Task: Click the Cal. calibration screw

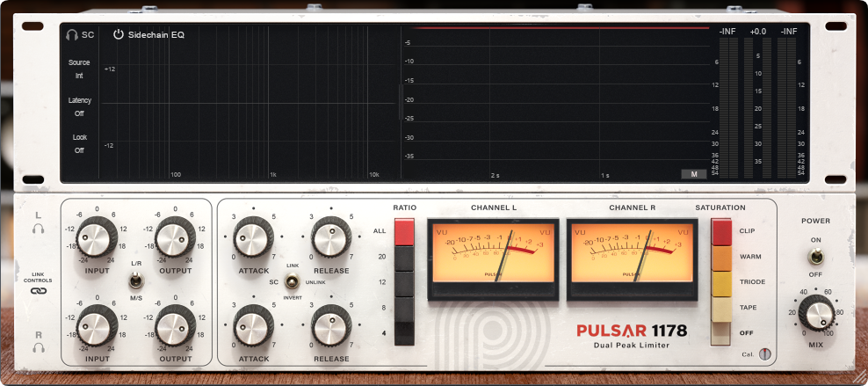Action: [x=764, y=353]
